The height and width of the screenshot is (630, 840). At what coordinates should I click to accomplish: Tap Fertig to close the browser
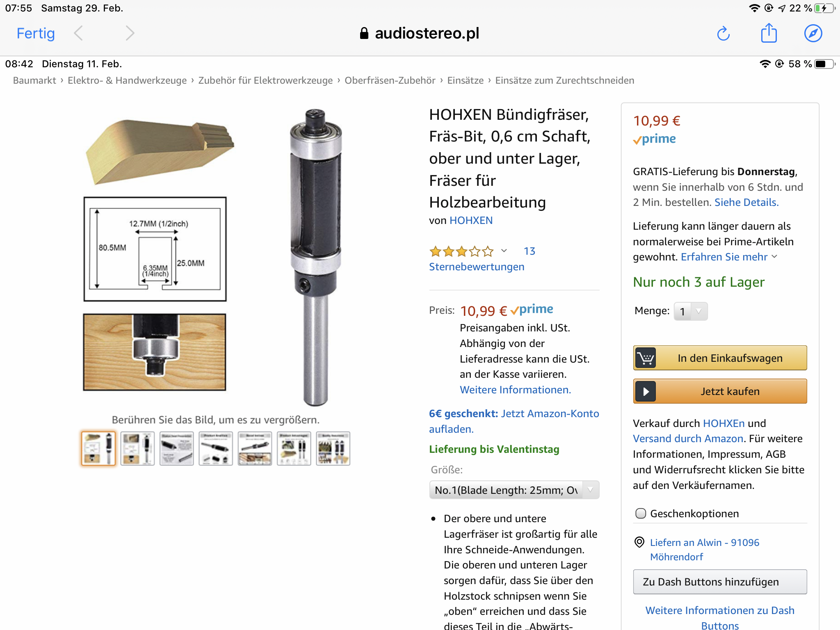pyautogui.click(x=36, y=33)
